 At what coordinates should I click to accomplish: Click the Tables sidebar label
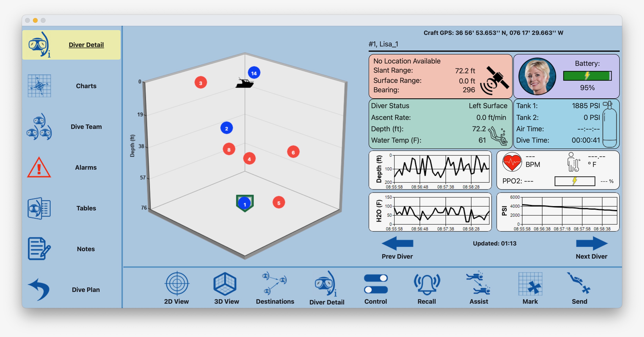click(86, 208)
